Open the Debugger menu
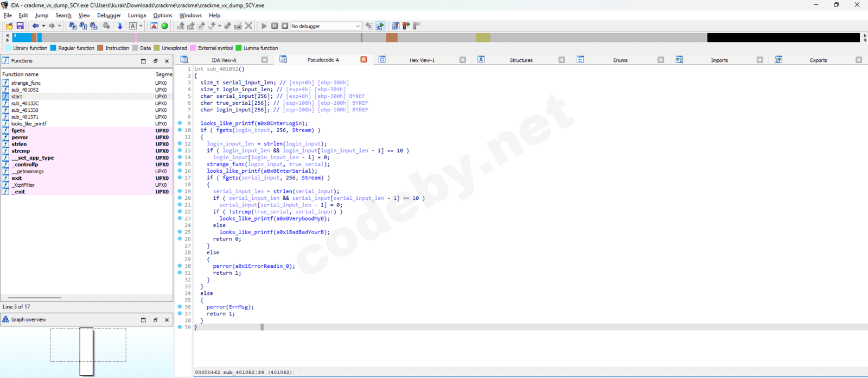The width and height of the screenshot is (868, 378). tap(109, 15)
